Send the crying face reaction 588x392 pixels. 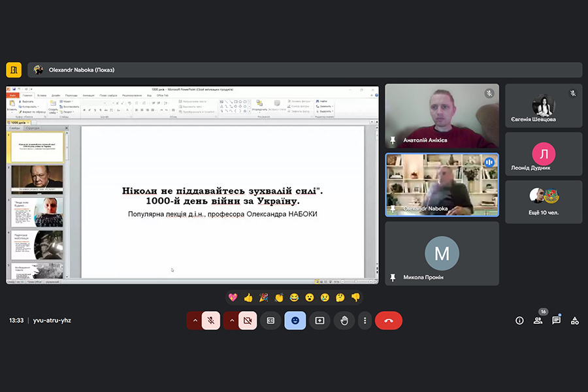click(x=325, y=297)
